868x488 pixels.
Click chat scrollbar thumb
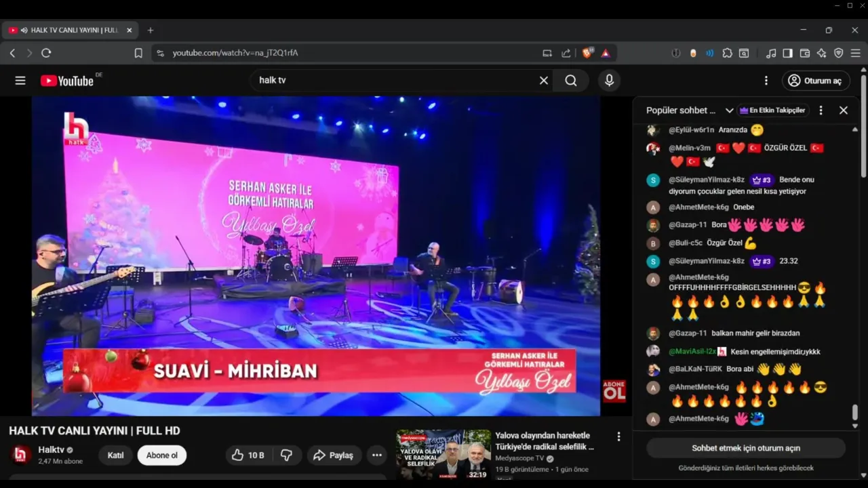855,412
